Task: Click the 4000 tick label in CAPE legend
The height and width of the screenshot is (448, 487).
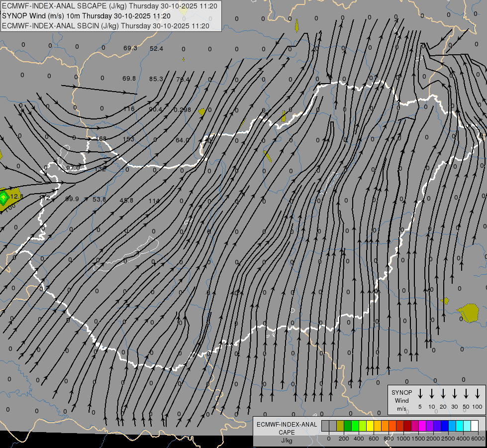Action: coord(463,439)
